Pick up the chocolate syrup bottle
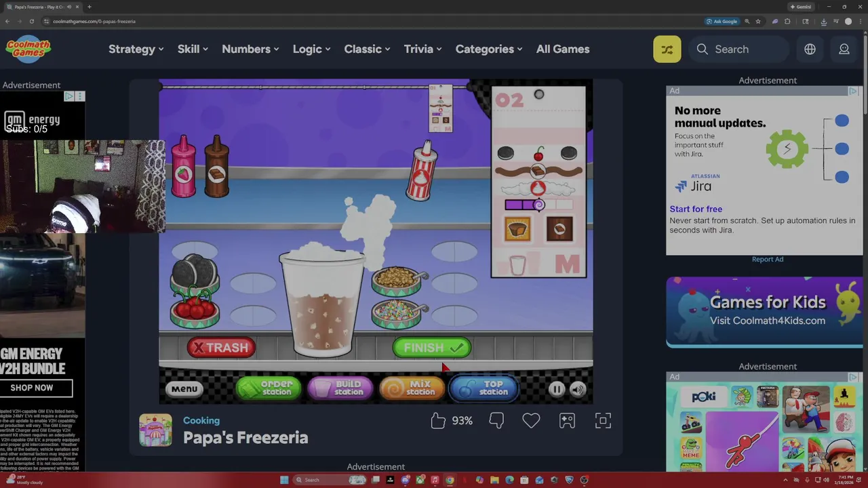Screen dimensions: 868x488 click(x=216, y=167)
